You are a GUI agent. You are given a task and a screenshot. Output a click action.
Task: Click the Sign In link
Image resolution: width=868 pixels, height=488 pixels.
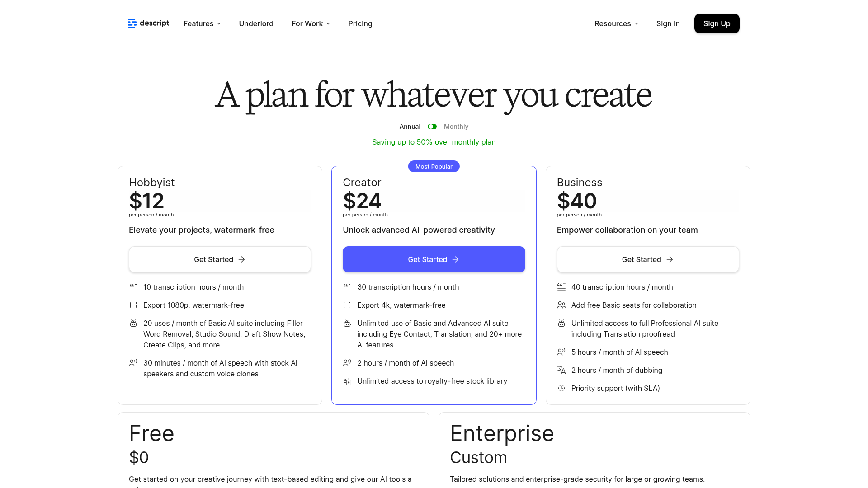(668, 23)
